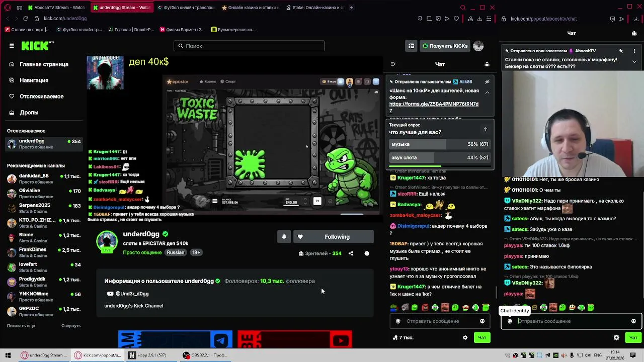644x362 pixels.
Task: Click the KICK logo
Action: click(37, 46)
